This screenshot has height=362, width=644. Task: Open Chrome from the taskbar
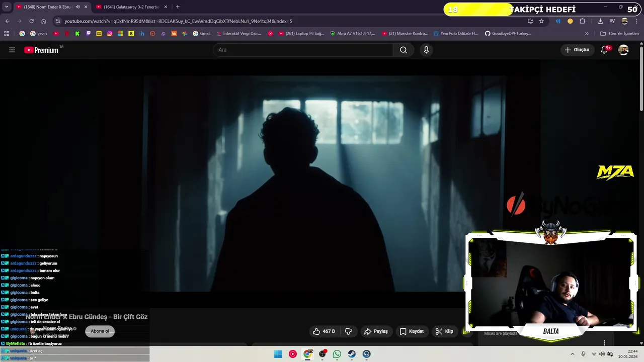pos(308,354)
